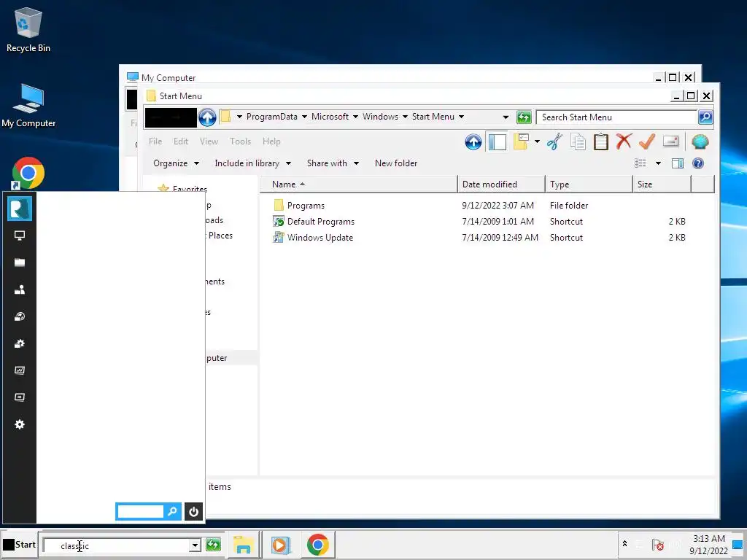This screenshot has width=747, height=560.
Task: Expand the Windows breadcrumb arrow
Action: 405,117
